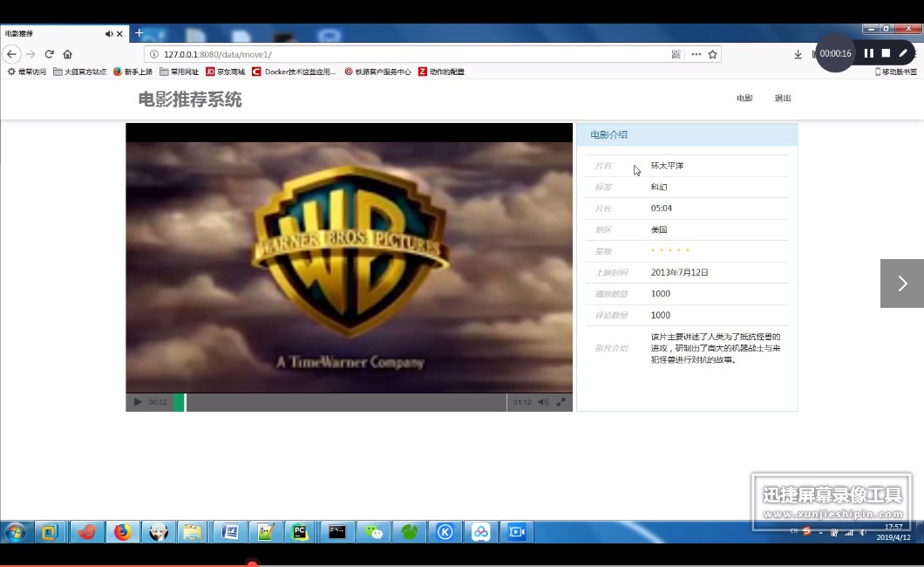
Task: Open the recorder pencil annotation tool
Action: [903, 53]
